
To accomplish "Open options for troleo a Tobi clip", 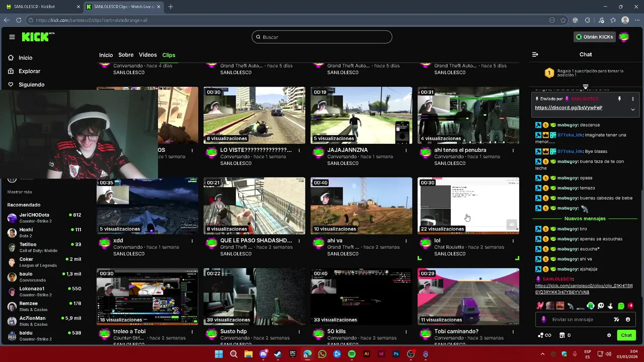I will (192, 332).
